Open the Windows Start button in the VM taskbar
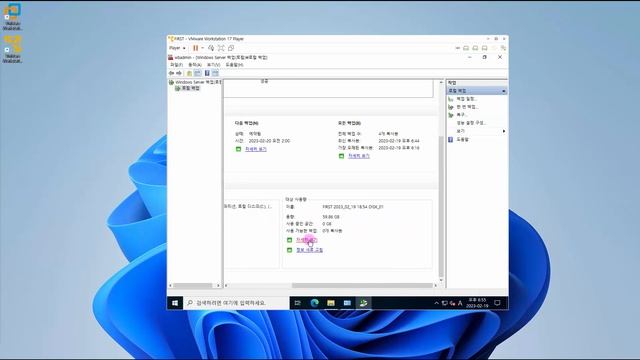This screenshot has width=640, height=360. [x=175, y=303]
